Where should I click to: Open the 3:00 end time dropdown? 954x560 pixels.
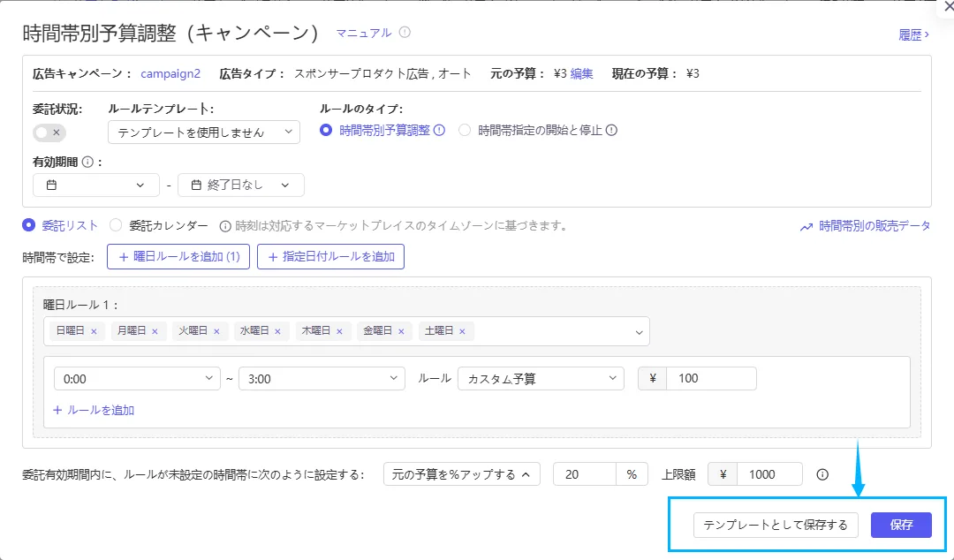click(x=322, y=379)
